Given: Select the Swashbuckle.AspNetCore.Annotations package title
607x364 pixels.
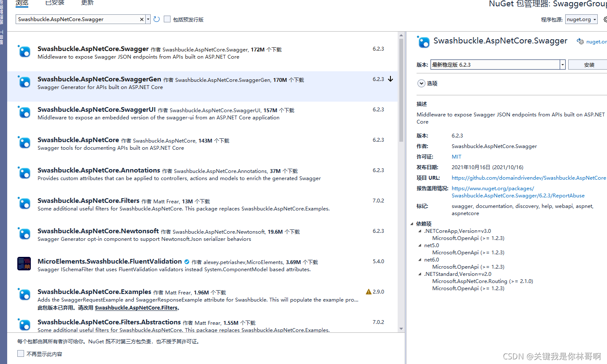Looking at the screenshot, I should tap(99, 170).
